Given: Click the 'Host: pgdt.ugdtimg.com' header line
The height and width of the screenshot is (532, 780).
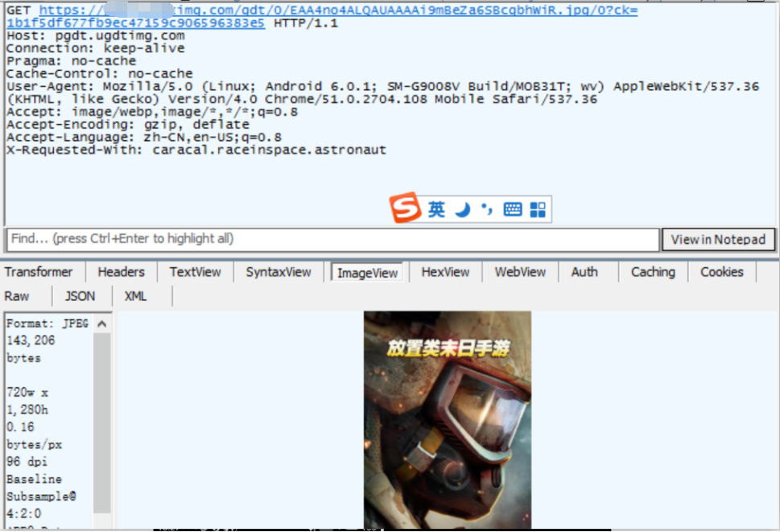Looking at the screenshot, I should pyautogui.click(x=96, y=35).
